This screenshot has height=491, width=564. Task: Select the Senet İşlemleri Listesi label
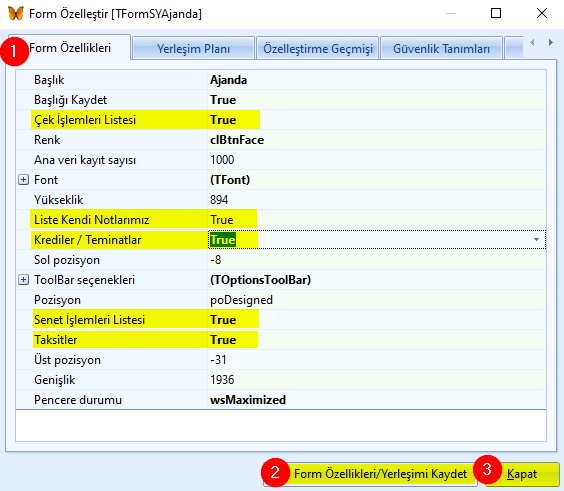click(89, 320)
